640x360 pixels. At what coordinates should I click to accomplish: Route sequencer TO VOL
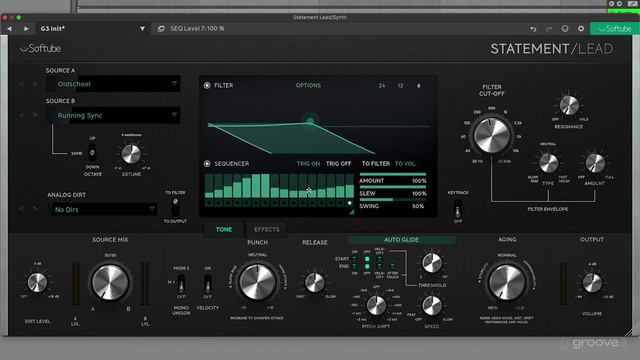[x=405, y=164]
